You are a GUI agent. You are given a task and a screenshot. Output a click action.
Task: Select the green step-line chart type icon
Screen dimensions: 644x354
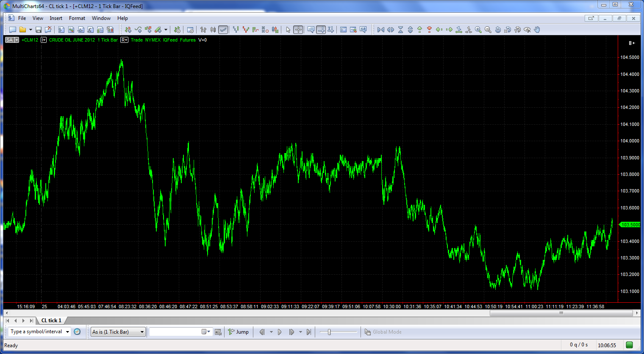coord(255,30)
